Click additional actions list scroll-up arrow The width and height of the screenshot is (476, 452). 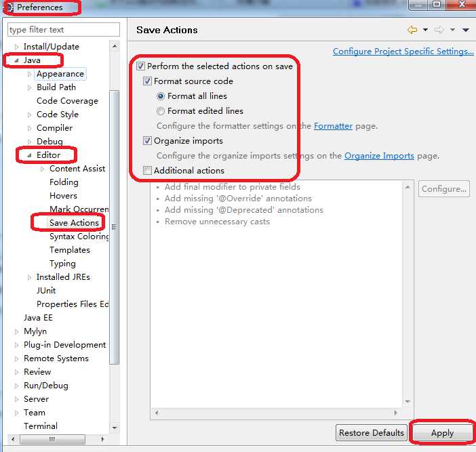408,187
